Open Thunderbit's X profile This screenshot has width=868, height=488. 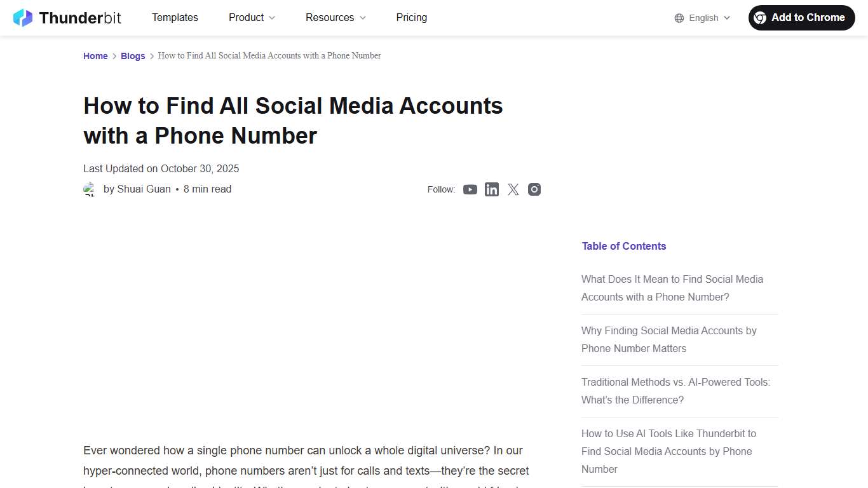[513, 189]
